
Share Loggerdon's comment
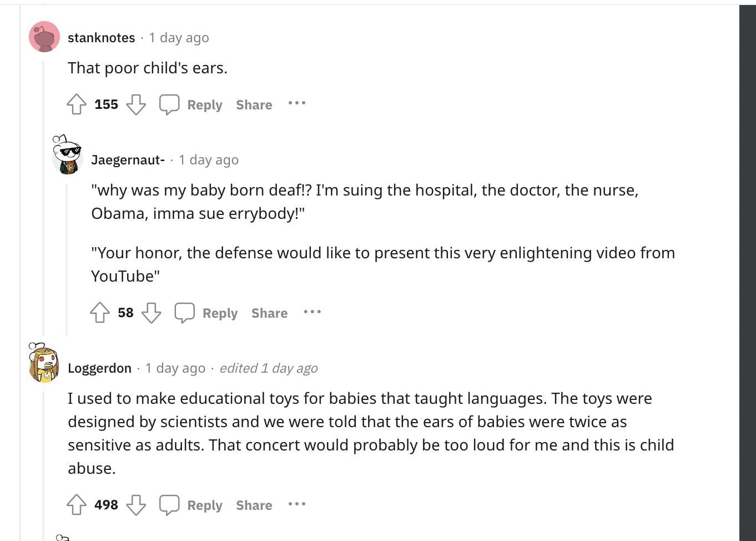tap(254, 505)
